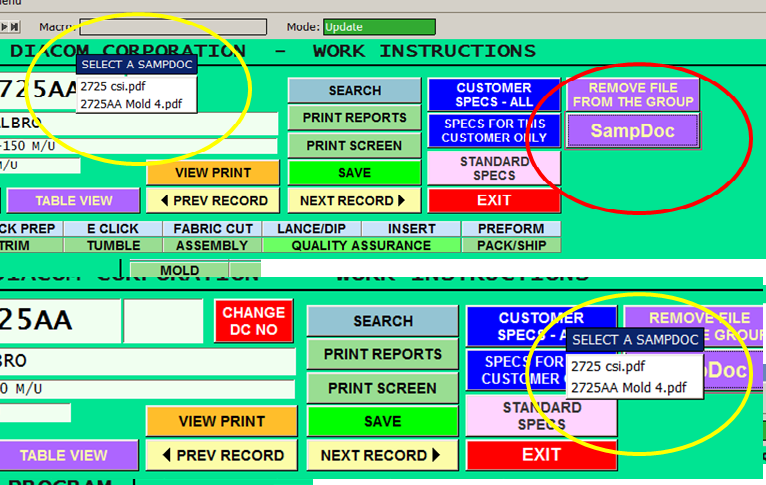Open CUSTOMER SPECS - ALL in the upper form
Image resolution: width=766 pixels, height=485 pixels.
pyautogui.click(x=494, y=95)
